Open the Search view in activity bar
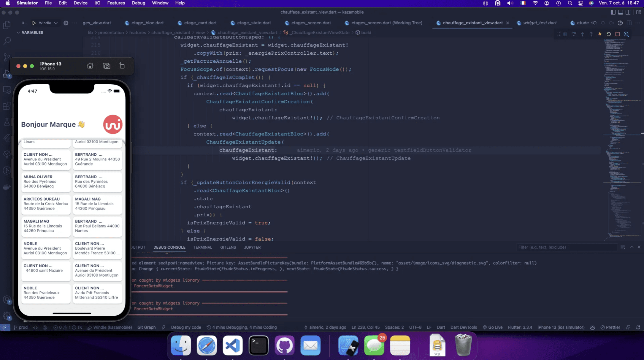Screen dimensions: 644x360 (x=7, y=41)
